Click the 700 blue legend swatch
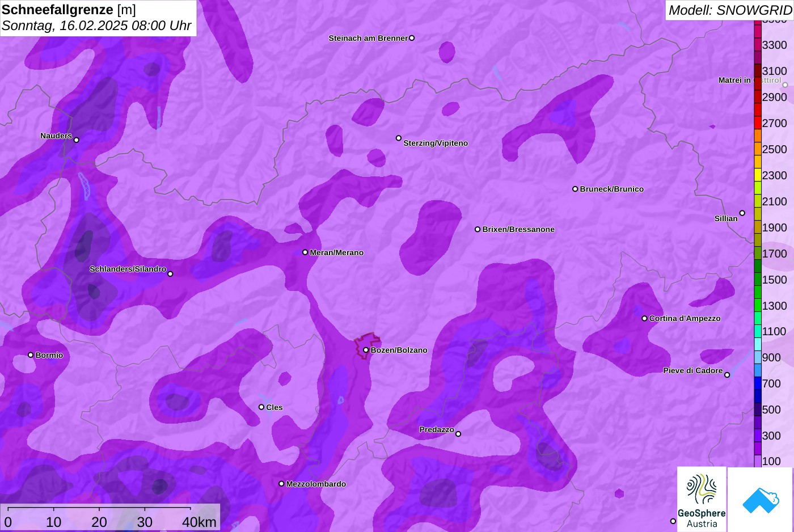 pyautogui.click(x=758, y=383)
